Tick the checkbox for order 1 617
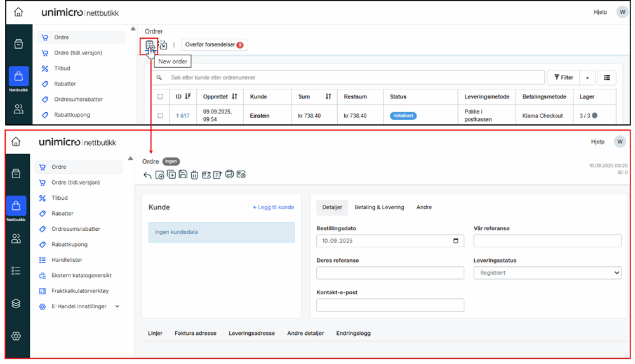This screenshot has height=364, width=635. click(x=160, y=116)
